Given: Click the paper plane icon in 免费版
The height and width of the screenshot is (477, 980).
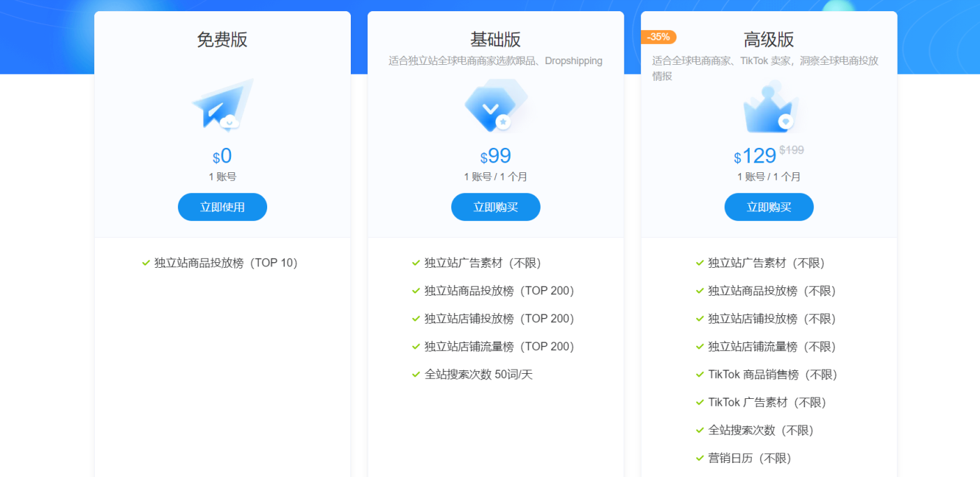Looking at the screenshot, I should [222, 105].
